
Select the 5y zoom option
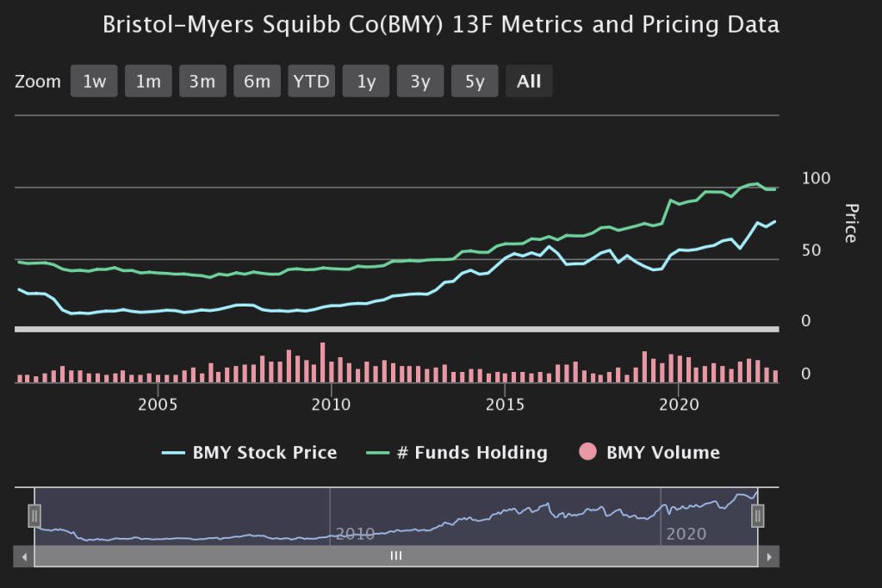point(475,82)
